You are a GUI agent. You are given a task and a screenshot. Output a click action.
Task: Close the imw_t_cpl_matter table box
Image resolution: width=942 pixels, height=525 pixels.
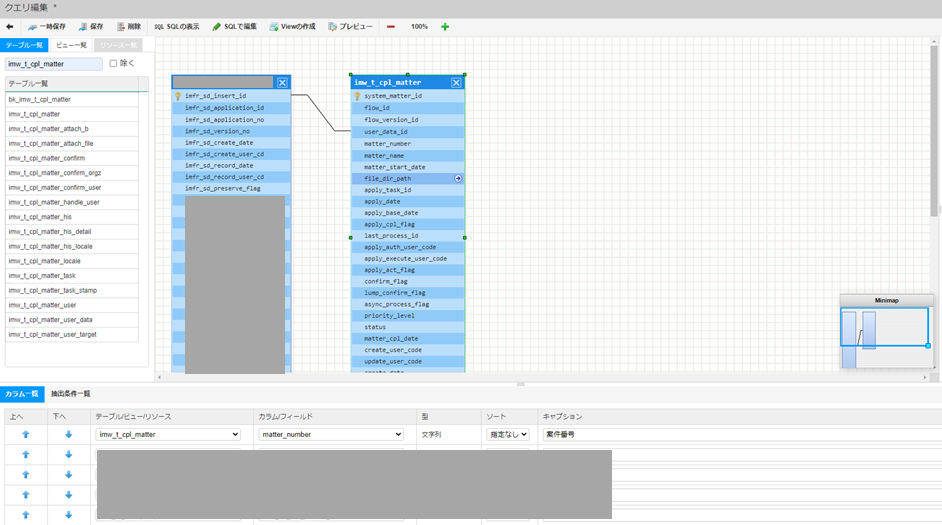pyautogui.click(x=456, y=82)
